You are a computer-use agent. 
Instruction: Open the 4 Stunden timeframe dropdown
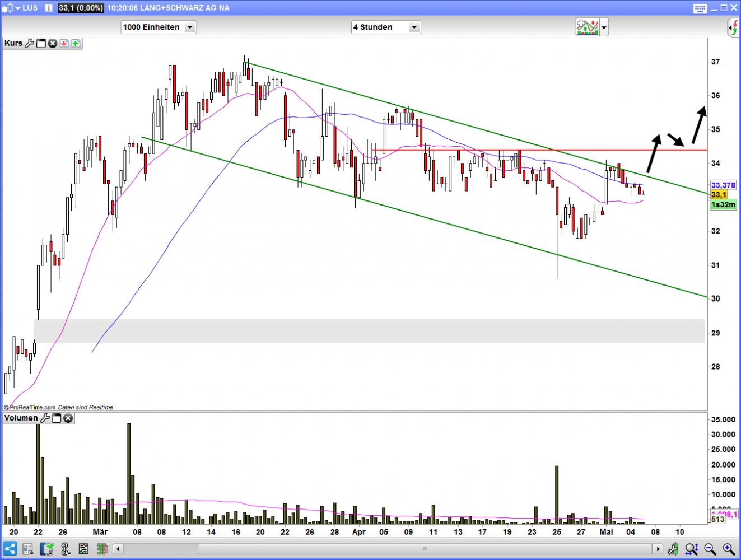point(414,27)
